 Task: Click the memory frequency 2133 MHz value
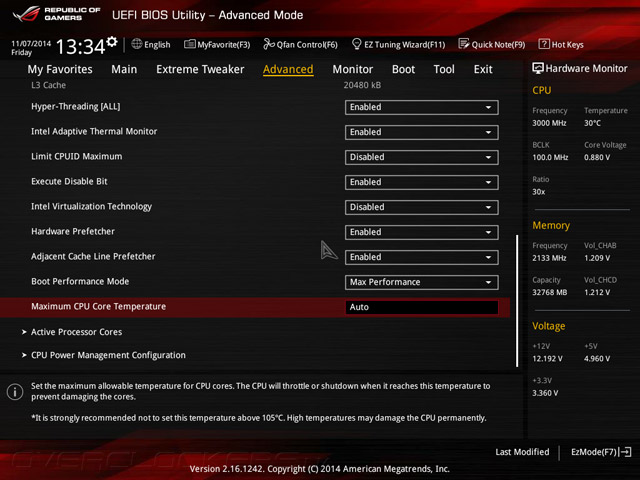(549, 258)
